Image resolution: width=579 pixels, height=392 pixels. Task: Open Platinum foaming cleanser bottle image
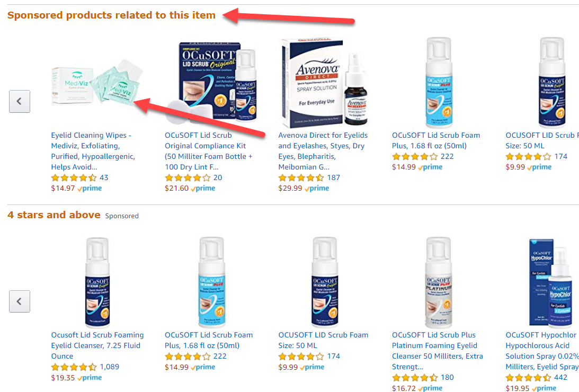coord(438,282)
